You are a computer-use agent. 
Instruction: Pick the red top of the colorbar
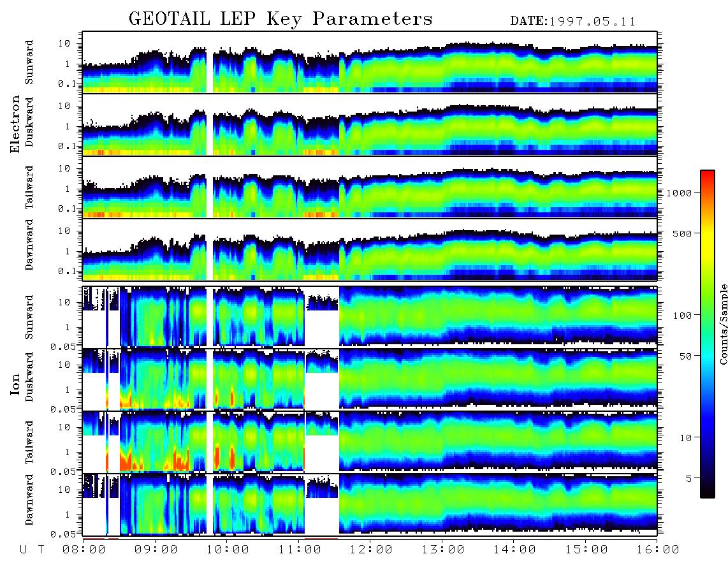pos(708,174)
